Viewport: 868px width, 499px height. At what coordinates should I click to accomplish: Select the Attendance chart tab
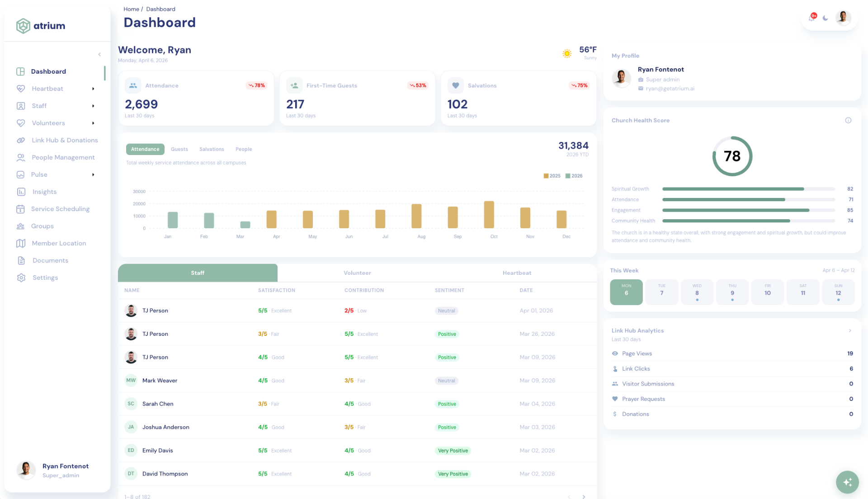145,149
